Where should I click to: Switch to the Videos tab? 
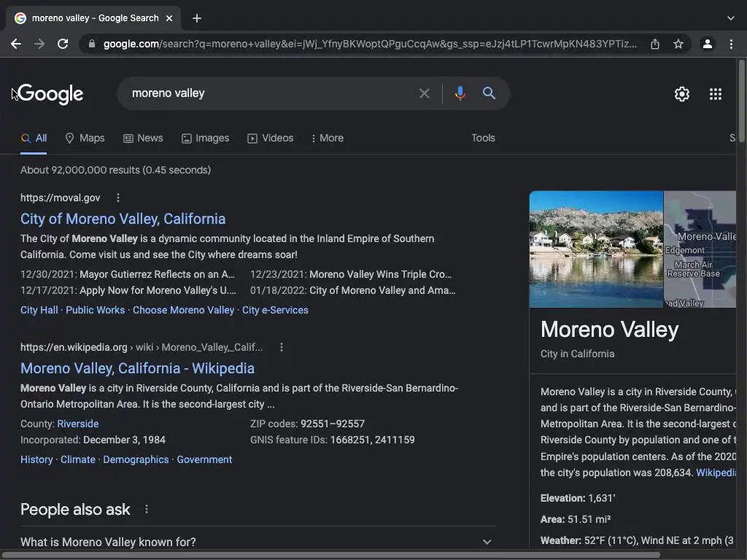[270, 138]
